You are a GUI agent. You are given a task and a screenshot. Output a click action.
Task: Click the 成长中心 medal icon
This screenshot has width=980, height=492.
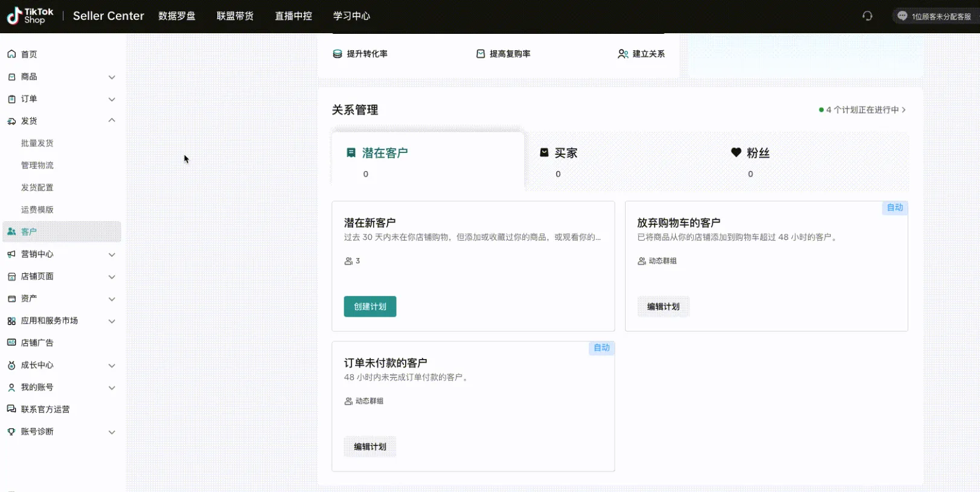pos(11,366)
